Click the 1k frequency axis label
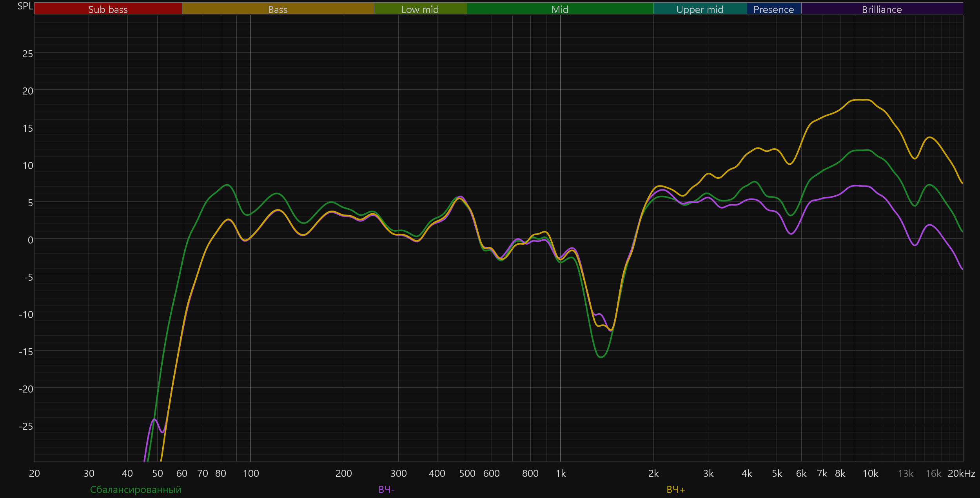Image resolution: width=980 pixels, height=498 pixels. [x=561, y=473]
